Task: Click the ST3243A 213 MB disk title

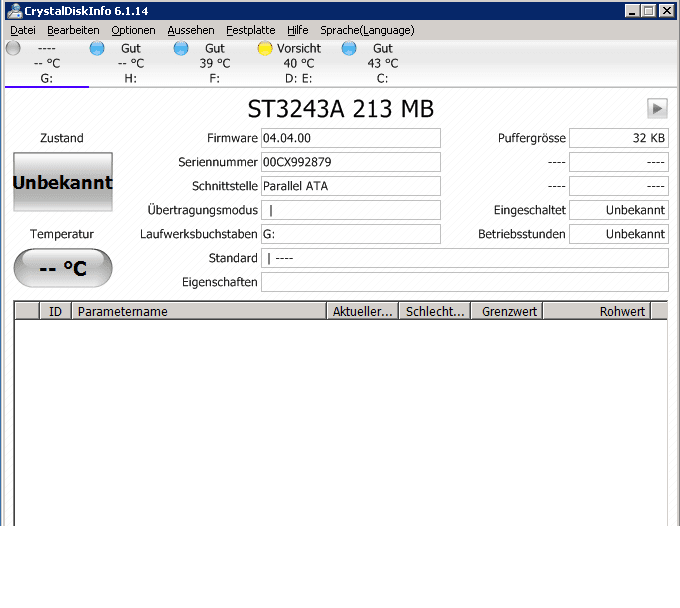Action: coord(340,109)
